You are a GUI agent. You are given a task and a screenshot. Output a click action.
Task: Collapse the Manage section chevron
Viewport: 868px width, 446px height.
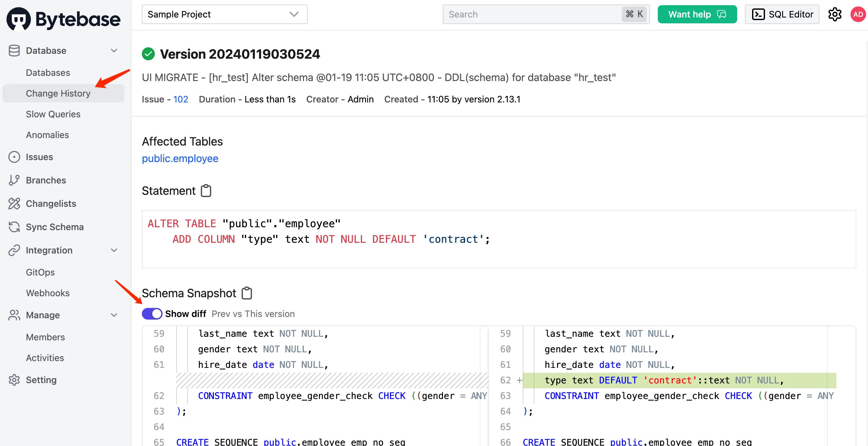[x=114, y=315]
